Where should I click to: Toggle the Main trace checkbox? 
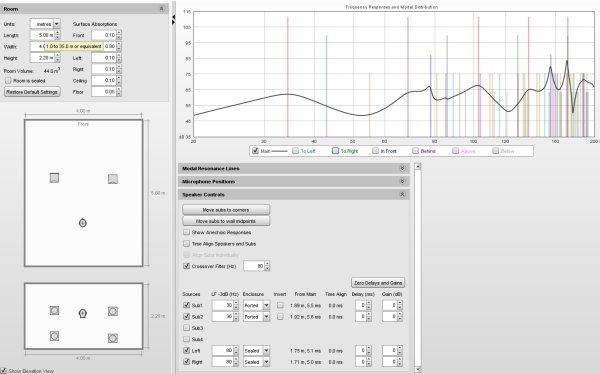pyautogui.click(x=255, y=151)
